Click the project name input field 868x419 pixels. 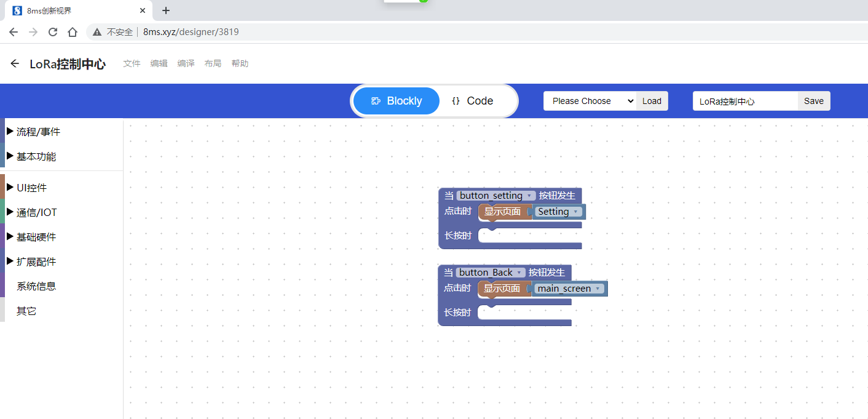(745, 101)
